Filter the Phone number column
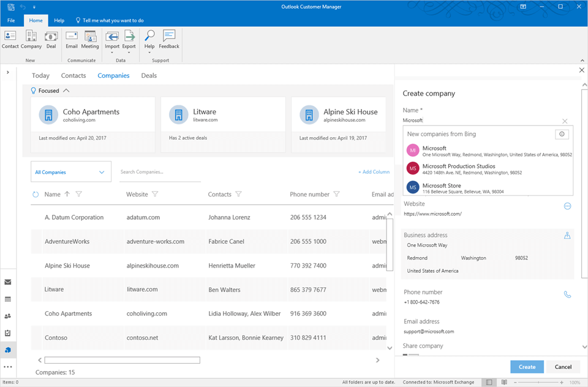 (x=336, y=194)
